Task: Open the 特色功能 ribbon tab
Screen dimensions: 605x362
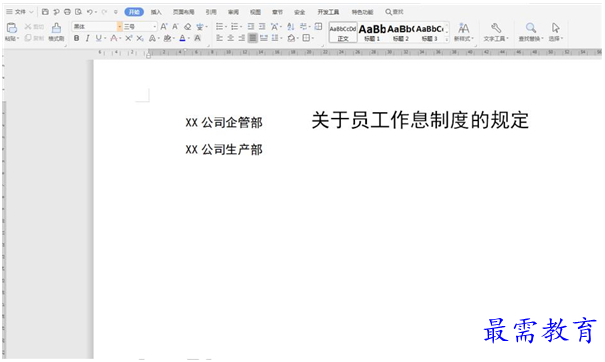Action: [x=362, y=12]
